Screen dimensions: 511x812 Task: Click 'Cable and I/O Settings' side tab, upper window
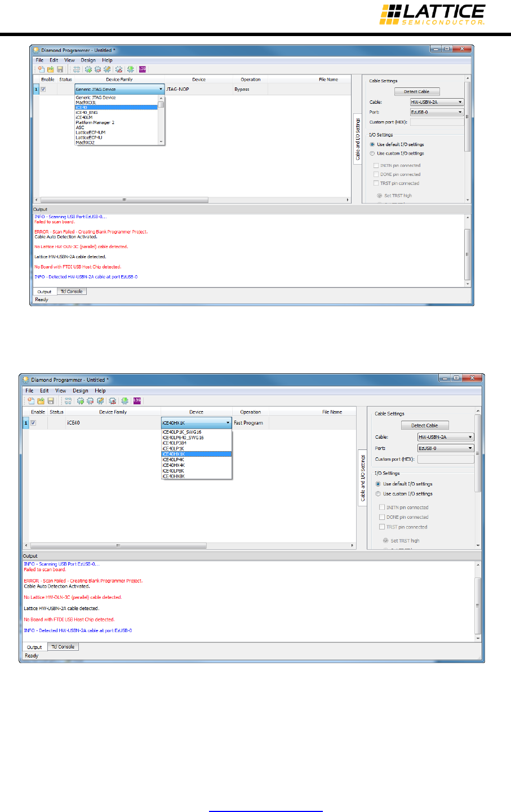358,139
